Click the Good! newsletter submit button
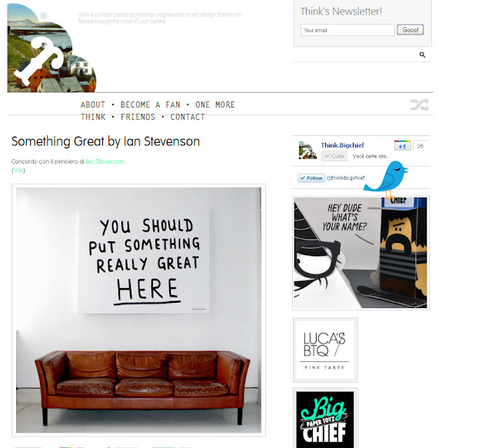Image resolution: width=492 pixels, height=448 pixels. pyautogui.click(x=410, y=30)
